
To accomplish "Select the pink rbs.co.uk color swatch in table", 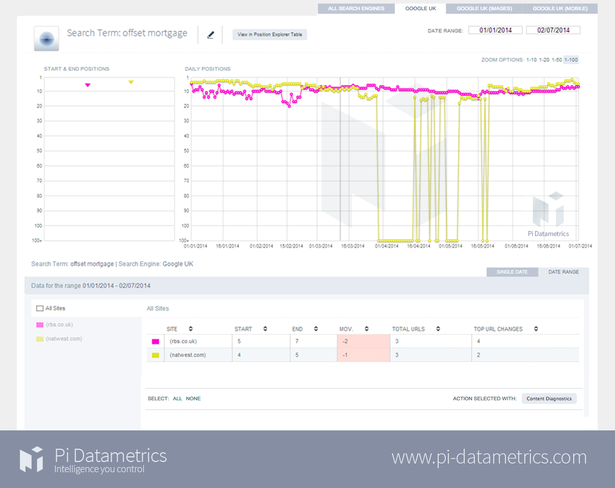I will [x=155, y=342].
